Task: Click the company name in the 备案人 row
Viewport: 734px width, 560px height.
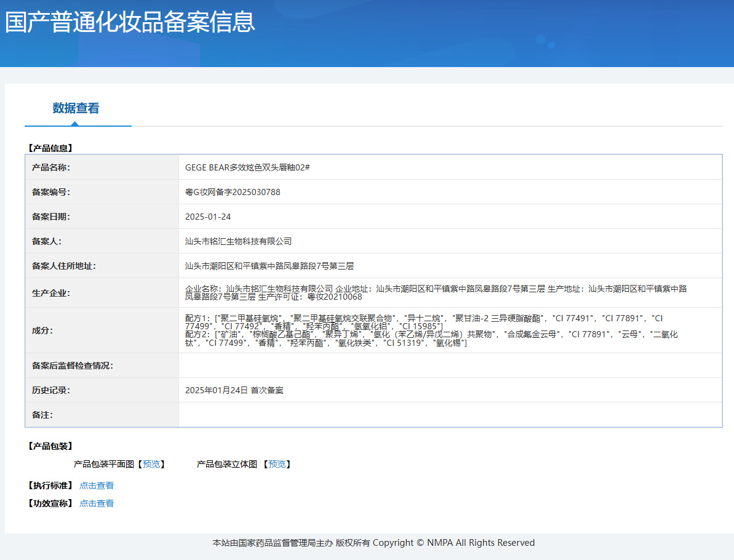Action: (x=238, y=241)
